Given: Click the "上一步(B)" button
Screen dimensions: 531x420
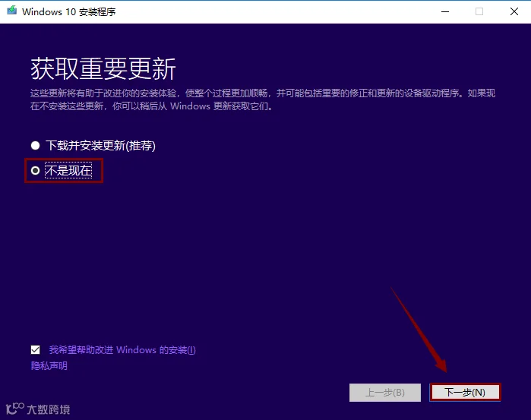Looking at the screenshot, I should (x=385, y=393).
